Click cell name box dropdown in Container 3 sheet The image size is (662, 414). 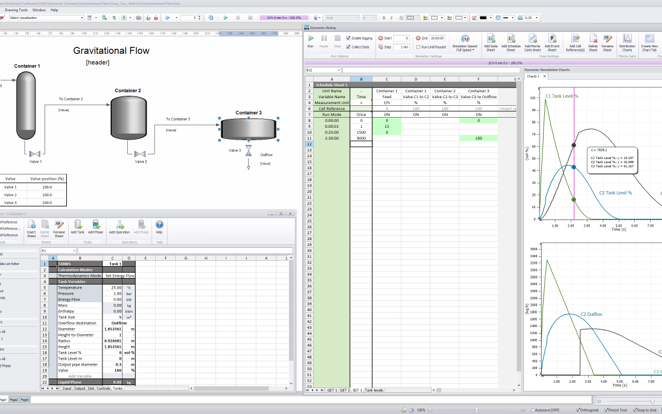click(74, 250)
